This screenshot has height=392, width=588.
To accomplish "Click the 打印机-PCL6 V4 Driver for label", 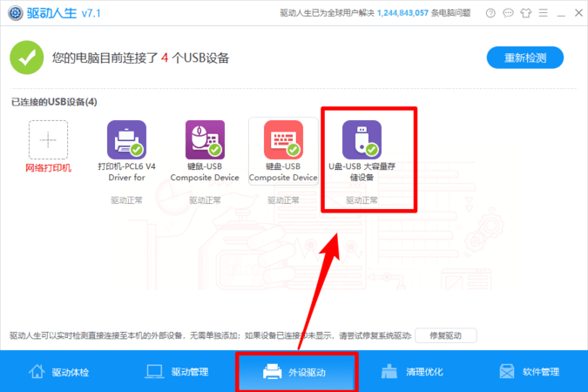I will pyautogui.click(x=127, y=172).
